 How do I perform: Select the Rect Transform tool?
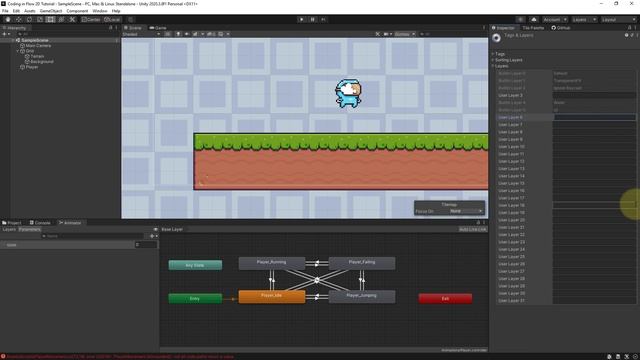coord(50,19)
